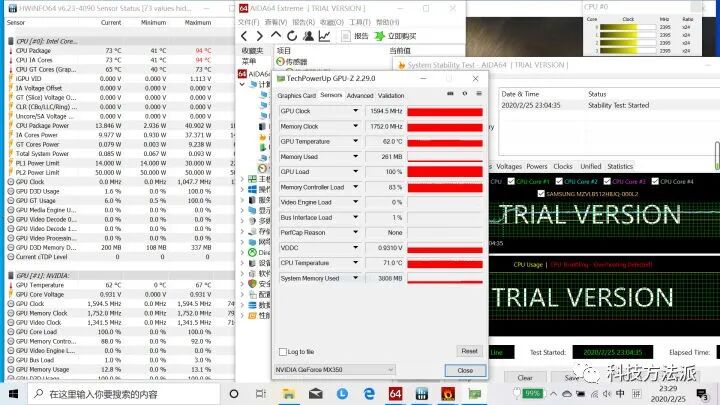Enable Log to file in GPU-Z

tap(283, 352)
